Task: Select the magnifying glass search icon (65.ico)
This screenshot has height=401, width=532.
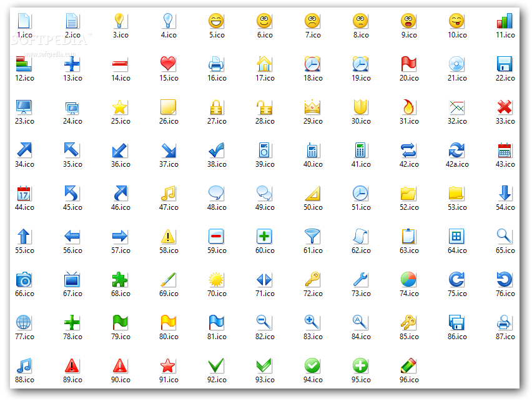Action: (x=505, y=237)
